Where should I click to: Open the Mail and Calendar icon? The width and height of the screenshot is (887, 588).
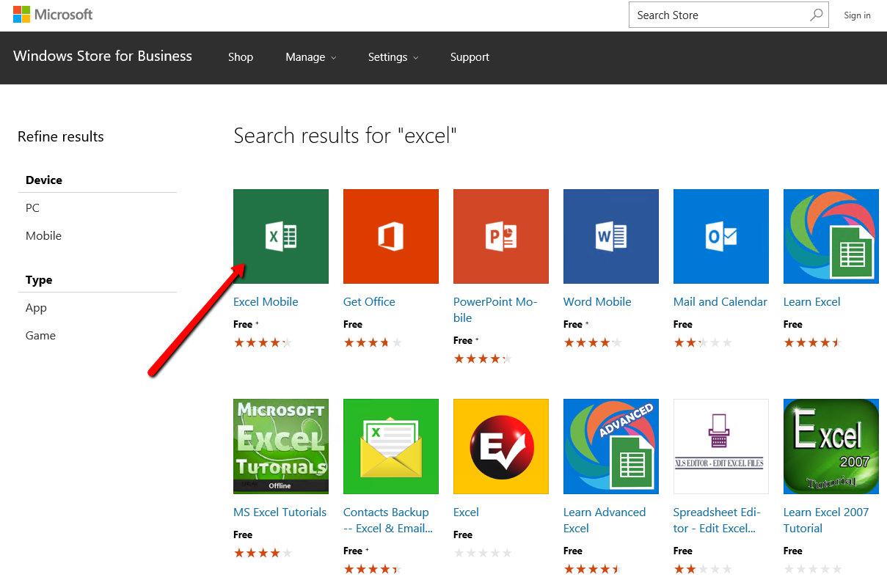pyautogui.click(x=721, y=236)
